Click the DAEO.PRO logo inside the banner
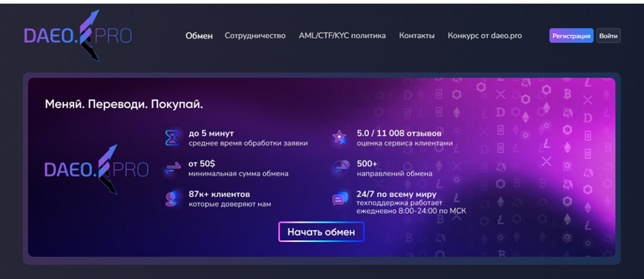644x279 pixels. (x=97, y=169)
